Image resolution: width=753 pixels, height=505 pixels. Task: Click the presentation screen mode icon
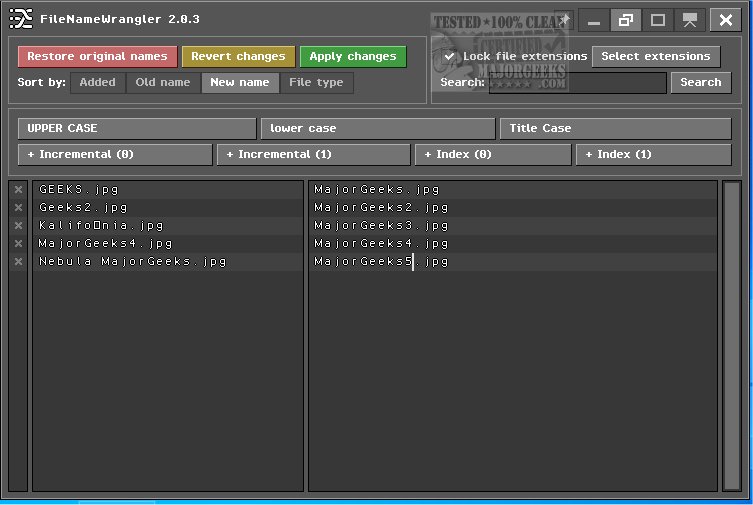click(x=690, y=20)
